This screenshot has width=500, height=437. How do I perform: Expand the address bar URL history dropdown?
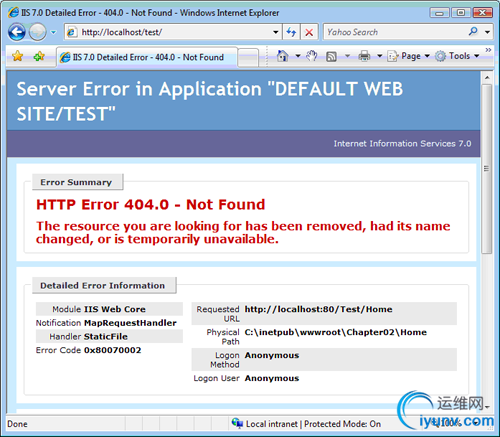pyautogui.click(x=276, y=32)
